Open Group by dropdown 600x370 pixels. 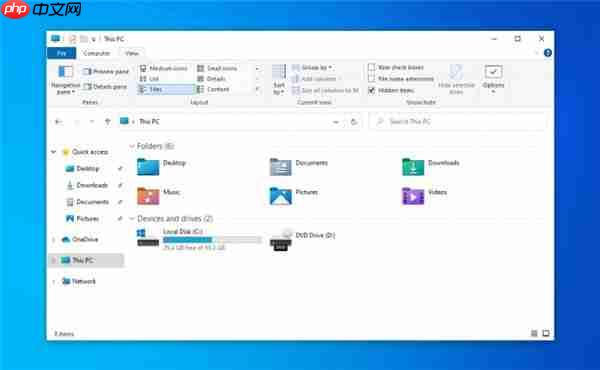pos(312,68)
